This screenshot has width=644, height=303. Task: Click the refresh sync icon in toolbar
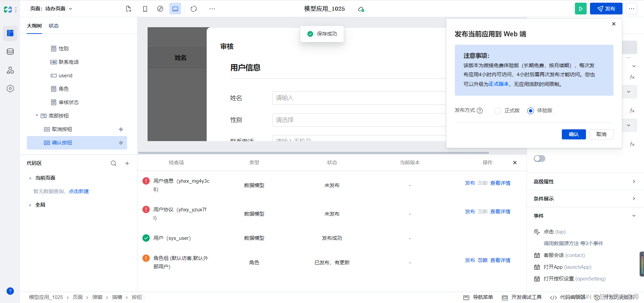point(194,9)
